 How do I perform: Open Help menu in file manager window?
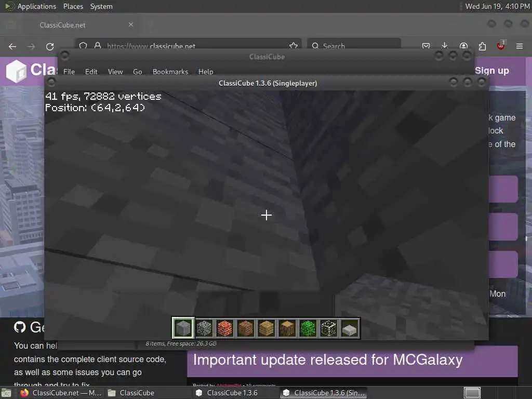coord(206,72)
